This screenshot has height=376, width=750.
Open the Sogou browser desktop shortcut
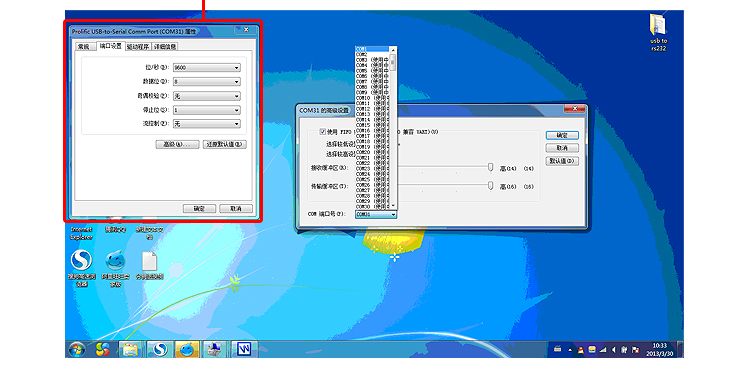[x=82, y=267]
